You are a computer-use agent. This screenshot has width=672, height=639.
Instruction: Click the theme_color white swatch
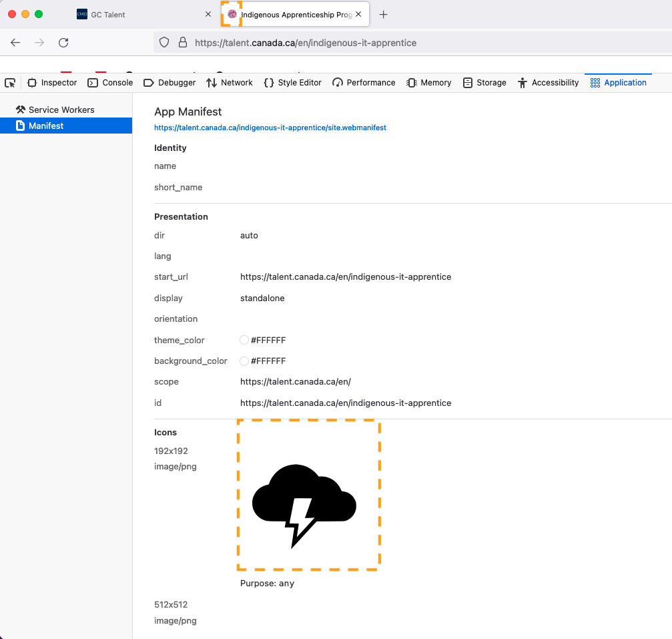244,340
